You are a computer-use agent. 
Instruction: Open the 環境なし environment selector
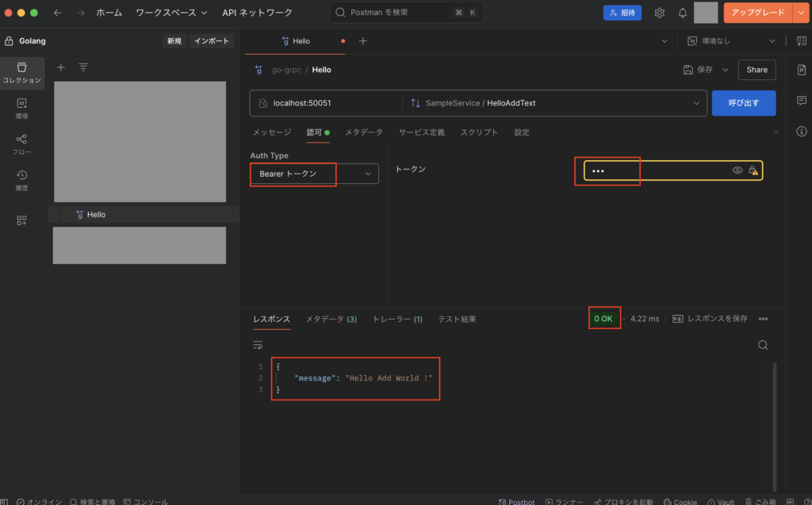(x=731, y=41)
